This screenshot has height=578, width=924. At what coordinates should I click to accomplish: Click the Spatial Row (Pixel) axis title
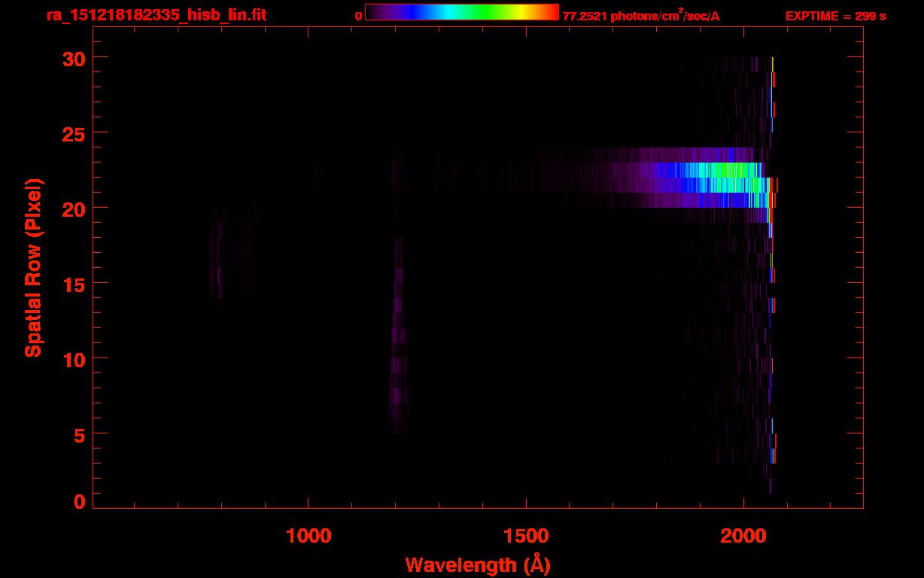(x=33, y=268)
